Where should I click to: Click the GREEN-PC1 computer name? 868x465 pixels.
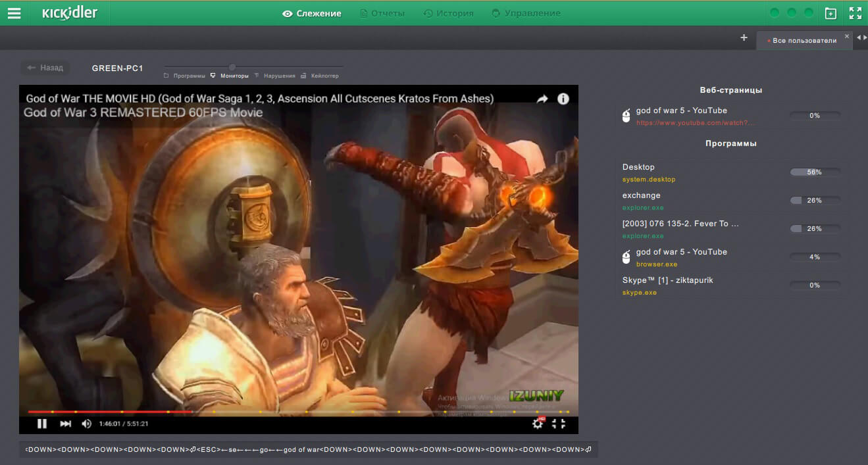tap(117, 68)
